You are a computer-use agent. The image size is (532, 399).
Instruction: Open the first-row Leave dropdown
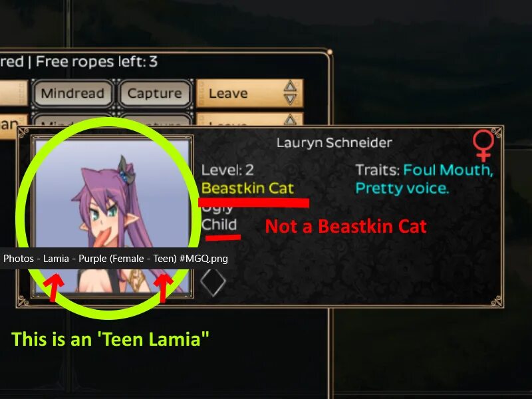(x=250, y=93)
